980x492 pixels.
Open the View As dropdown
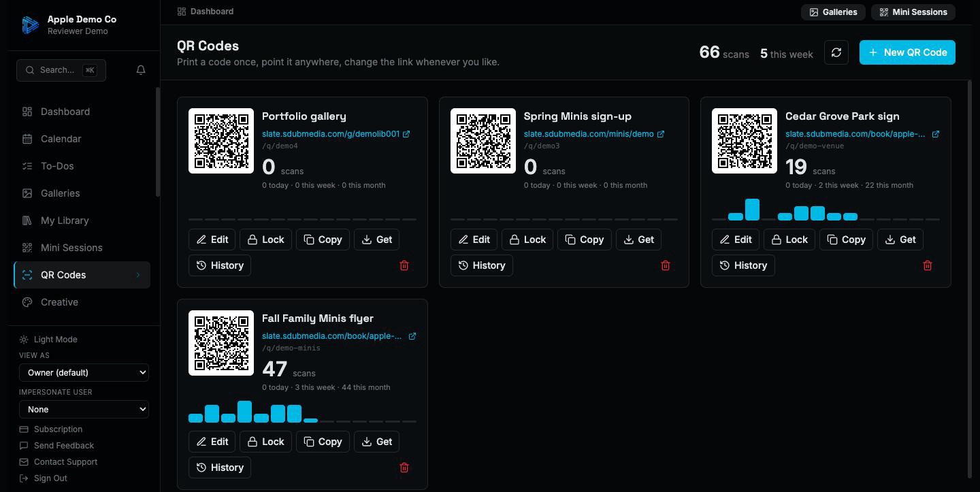click(84, 372)
